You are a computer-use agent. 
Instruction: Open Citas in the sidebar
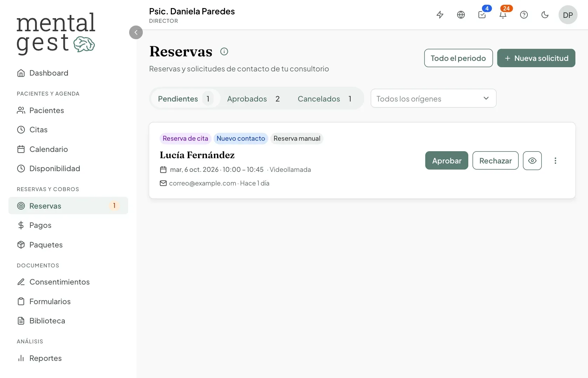(x=68, y=129)
